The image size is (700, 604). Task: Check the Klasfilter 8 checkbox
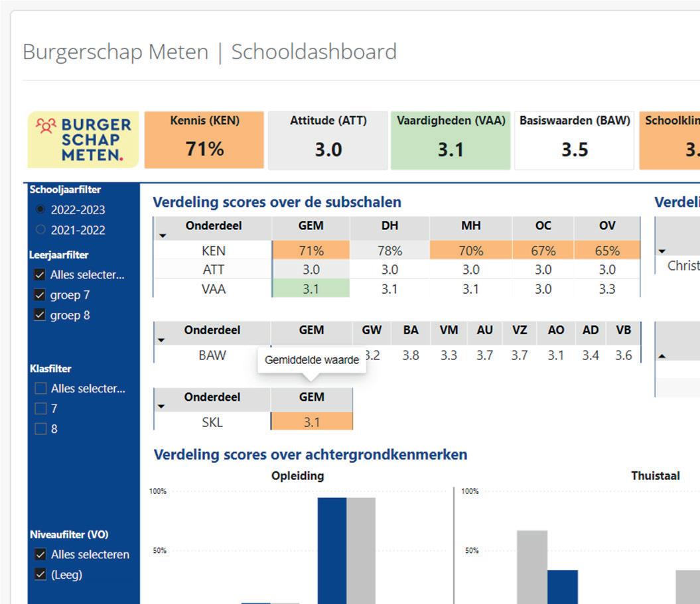tap(40, 429)
